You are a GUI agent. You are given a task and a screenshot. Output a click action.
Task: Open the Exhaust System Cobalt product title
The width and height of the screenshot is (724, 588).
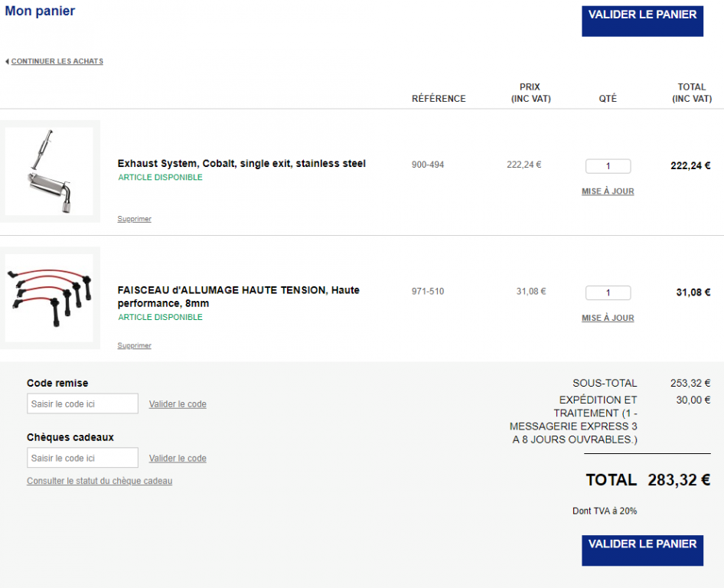point(242,164)
